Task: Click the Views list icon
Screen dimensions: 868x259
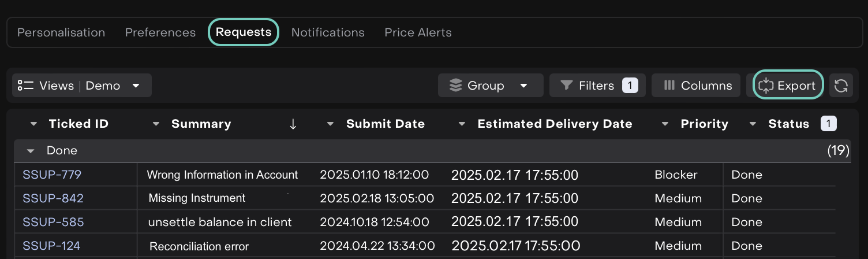Action: pos(25,86)
